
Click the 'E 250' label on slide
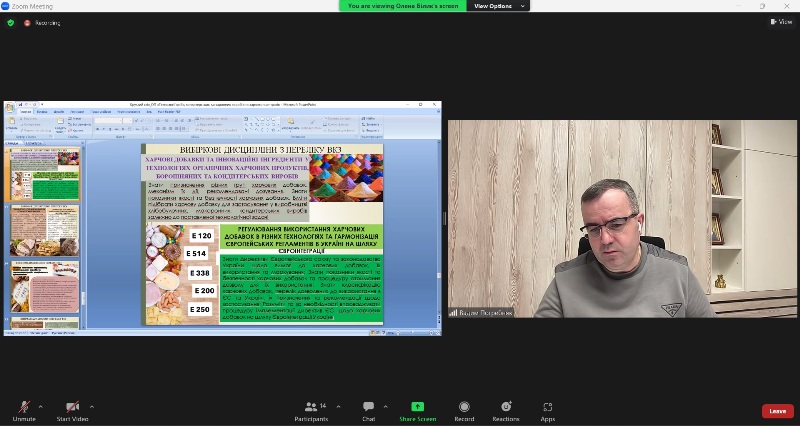click(x=199, y=309)
